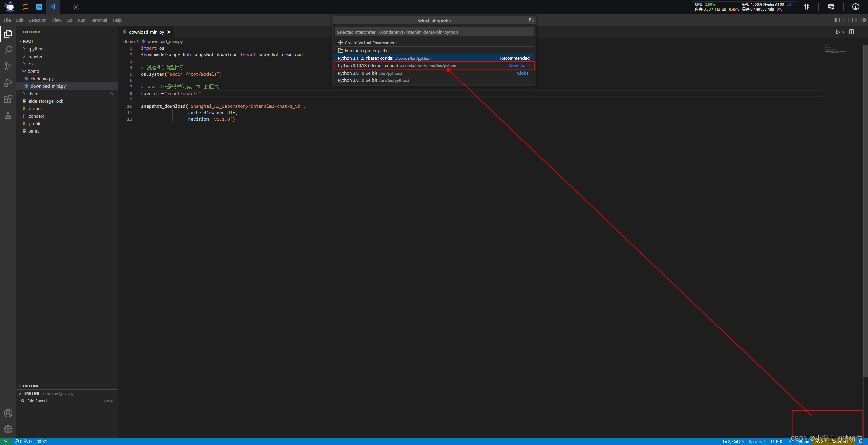Click the Jupyter icon in top bar
Image resolution: width=868 pixels, height=445 pixels.
[25, 7]
